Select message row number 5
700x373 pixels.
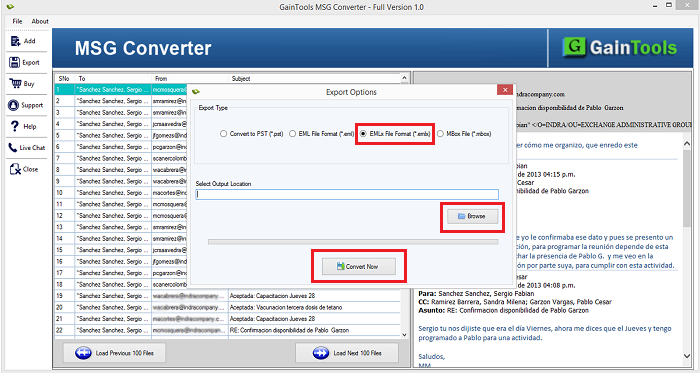121,135
